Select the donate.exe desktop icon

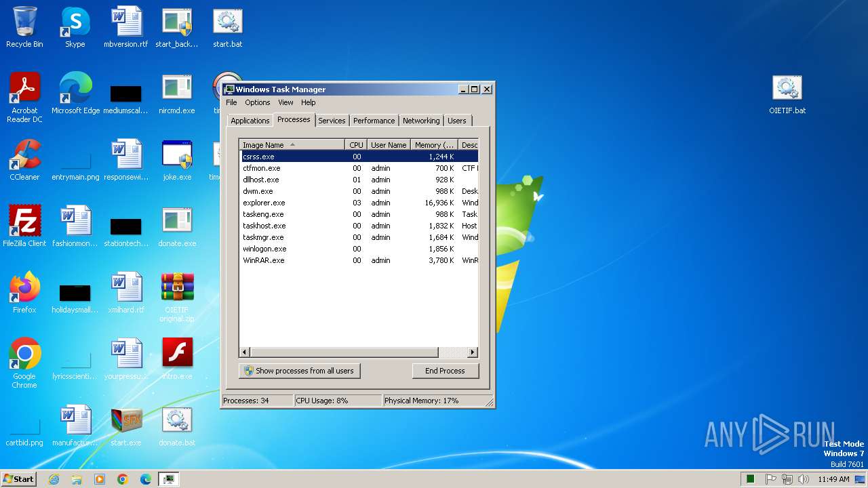[176, 227]
